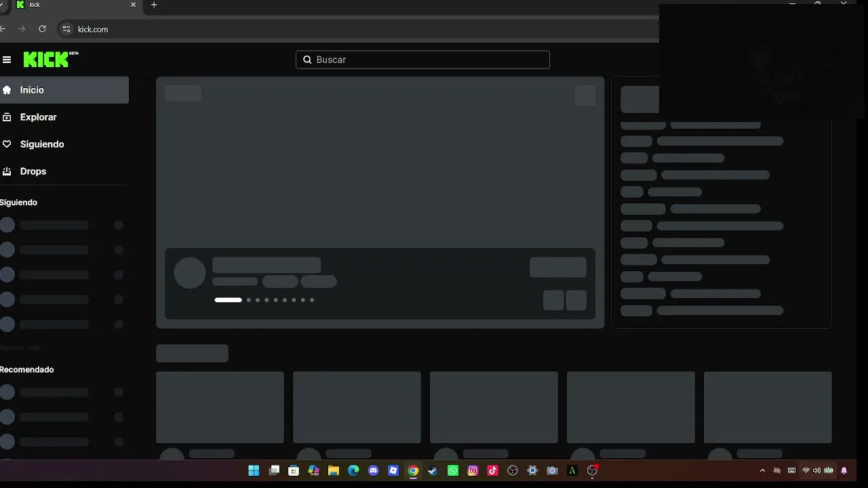Click the Chrome taskbar icon
The image size is (868, 488).
tap(413, 470)
